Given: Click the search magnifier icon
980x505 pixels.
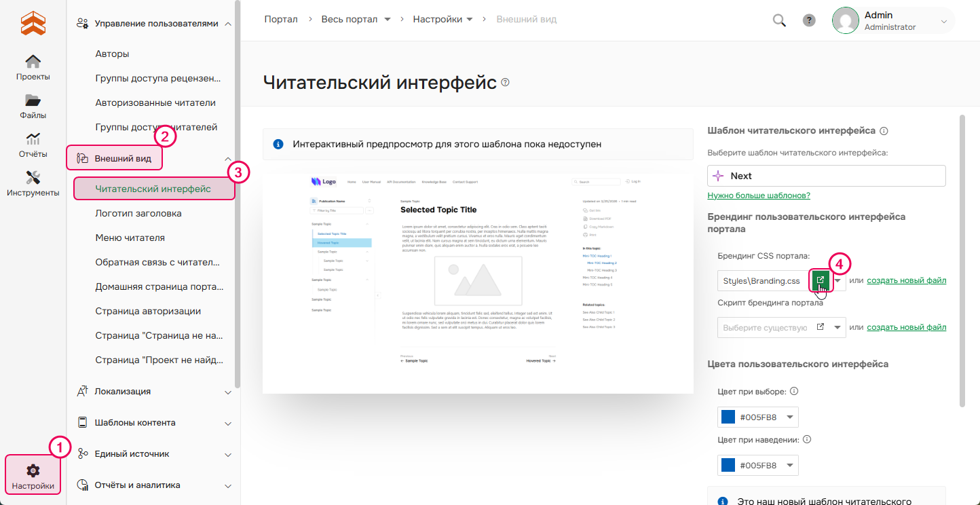Looking at the screenshot, I should click(779, 20).
